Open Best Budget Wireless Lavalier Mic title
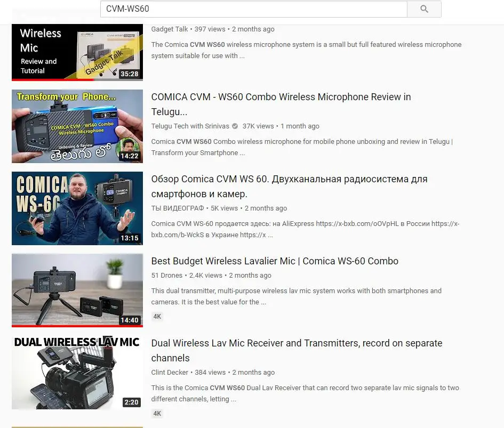 275,261
